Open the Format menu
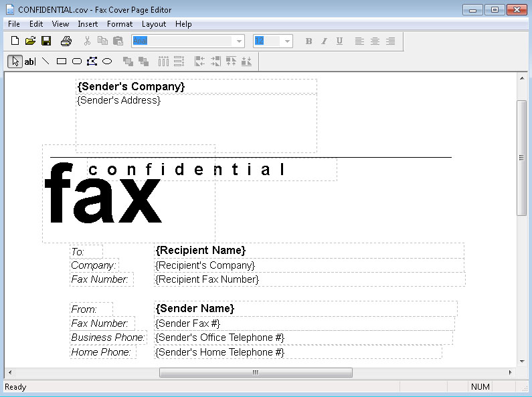 coord(120,24)
